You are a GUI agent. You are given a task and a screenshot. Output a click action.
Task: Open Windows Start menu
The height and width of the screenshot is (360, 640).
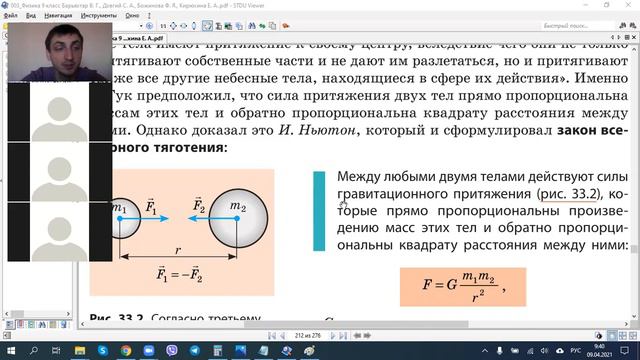11,351
